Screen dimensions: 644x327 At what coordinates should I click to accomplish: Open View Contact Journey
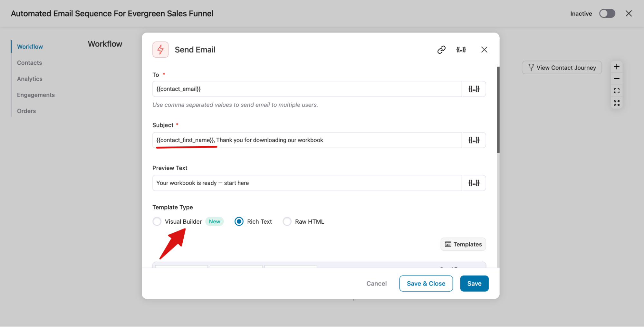coord(562,67)
